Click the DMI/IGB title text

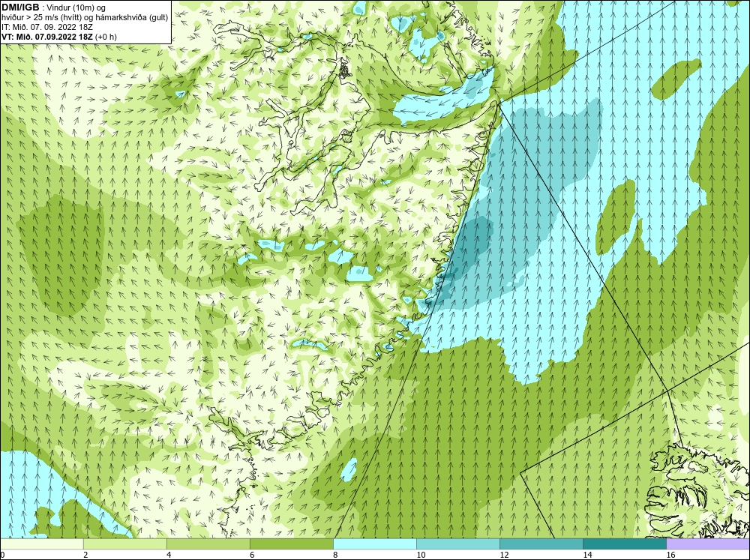(x=20, y=7)
